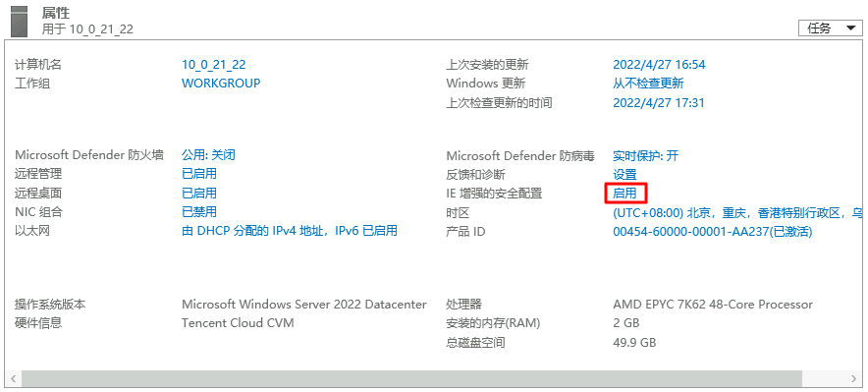868x392 pixels.
Task: Open the 以太网 DHCP IPv4 address link
Action: point(290,231)
